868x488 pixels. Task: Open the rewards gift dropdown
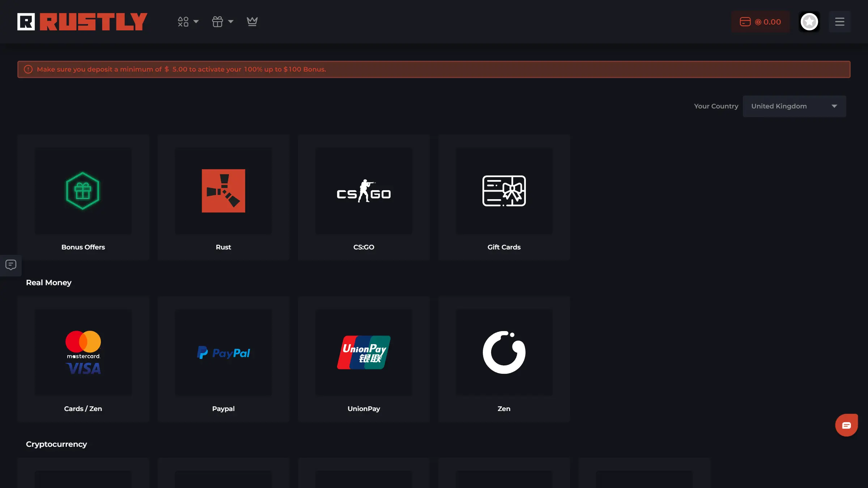[x=222, y=22]
